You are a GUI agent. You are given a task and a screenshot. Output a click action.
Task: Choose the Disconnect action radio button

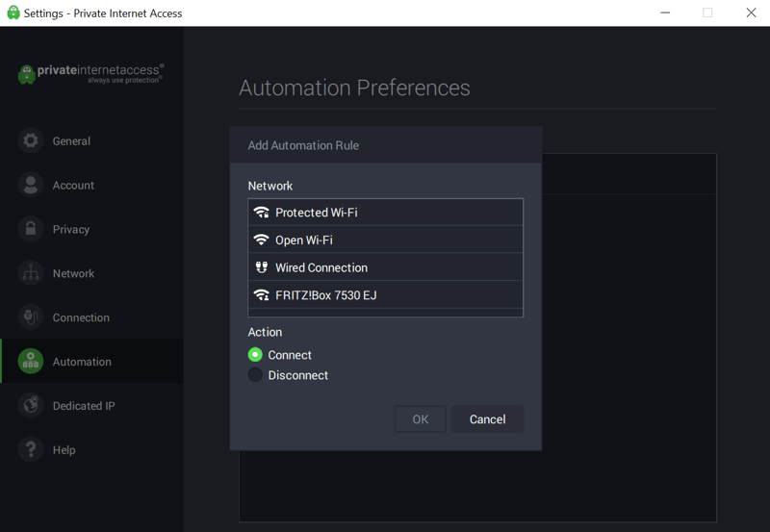[x=255, y=375]
